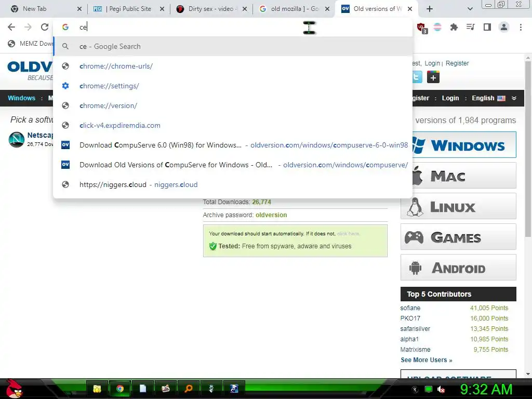Screen dimensions: 532x399
Task: Open the magnifier search taskbar icon
Action: click(x=188, y=389)
